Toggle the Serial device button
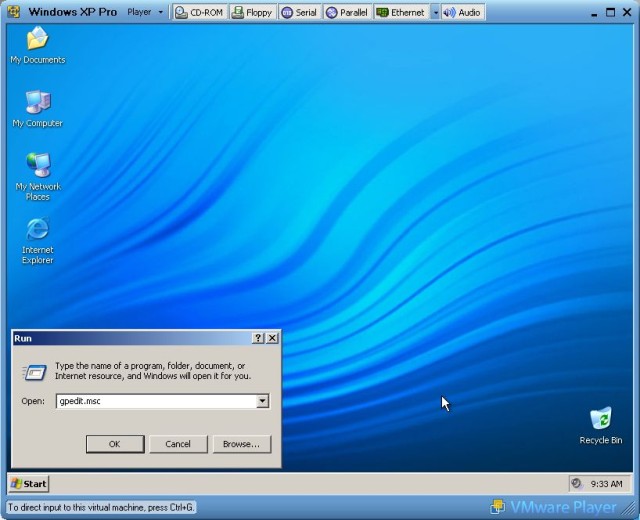The image size is (640, 520). click(299, 13)
